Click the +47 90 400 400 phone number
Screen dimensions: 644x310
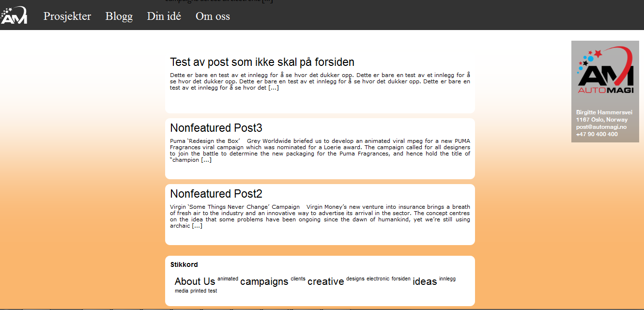click(597, 134)
